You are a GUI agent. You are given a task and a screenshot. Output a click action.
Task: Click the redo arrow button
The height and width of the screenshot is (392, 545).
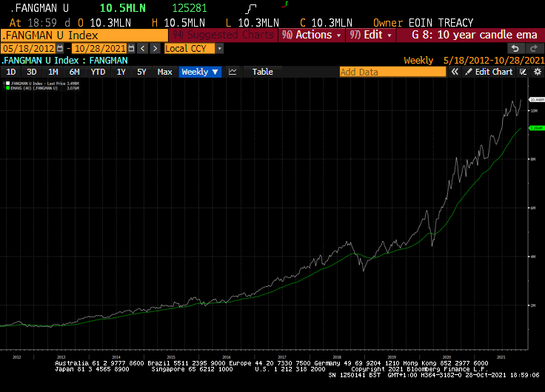click(533, 49)
